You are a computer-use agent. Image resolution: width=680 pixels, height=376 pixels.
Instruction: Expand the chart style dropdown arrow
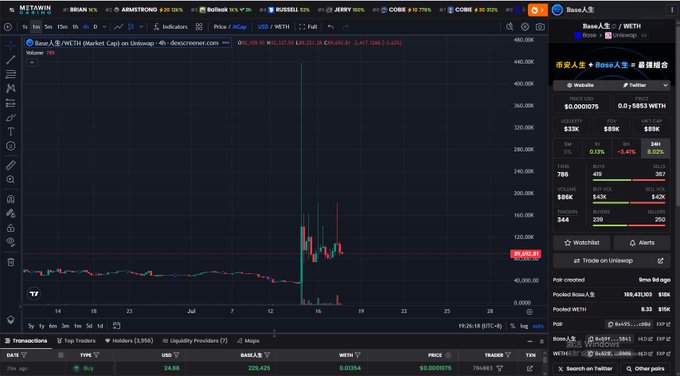coord(141,27)
